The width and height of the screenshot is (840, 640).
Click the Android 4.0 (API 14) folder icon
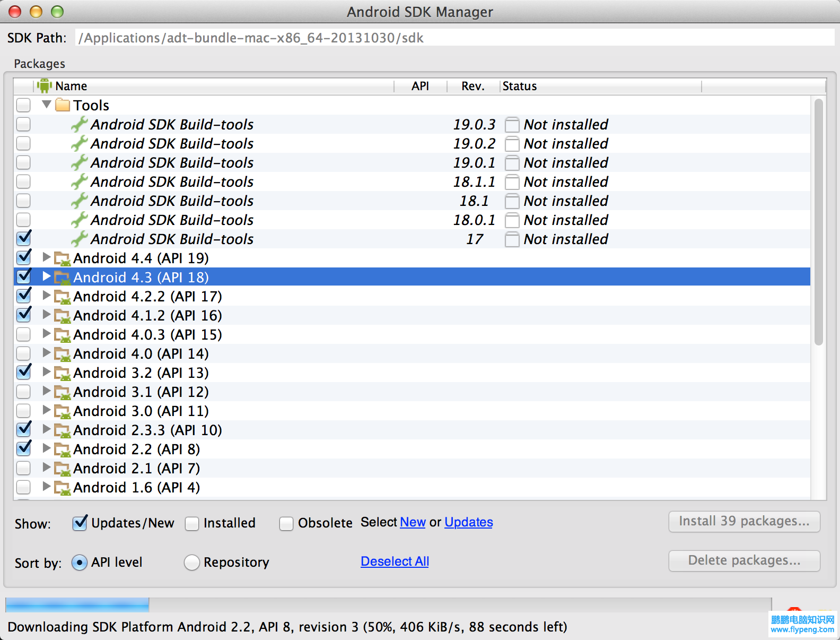point(63,354)
